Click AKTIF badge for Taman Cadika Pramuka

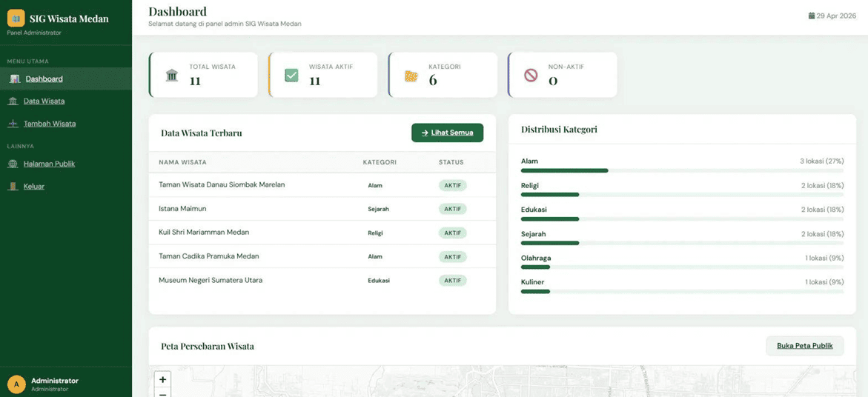tap(453, 256)
